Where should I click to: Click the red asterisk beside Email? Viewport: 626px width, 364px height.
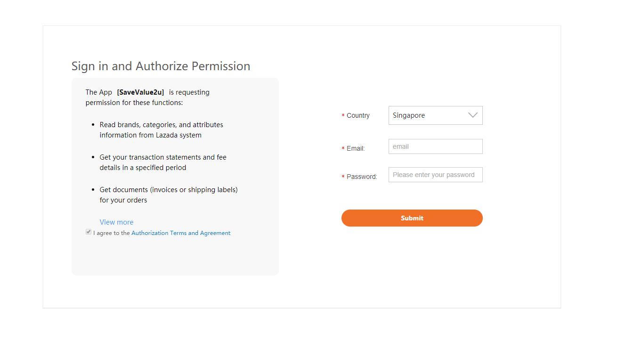click(x=343, y=149)
